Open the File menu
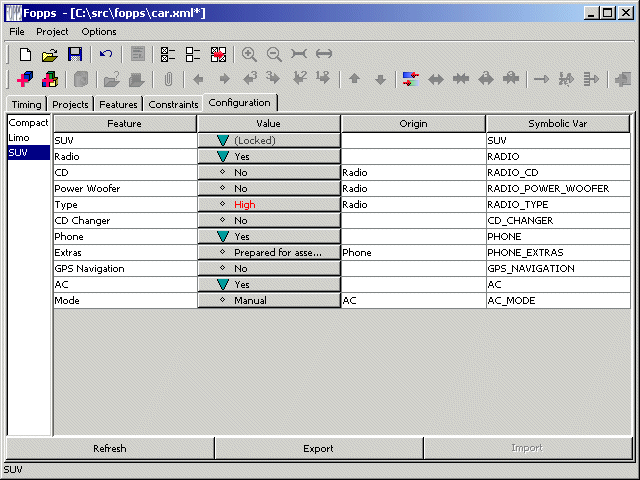Screen dimensions: 640x480 point(17,32)
